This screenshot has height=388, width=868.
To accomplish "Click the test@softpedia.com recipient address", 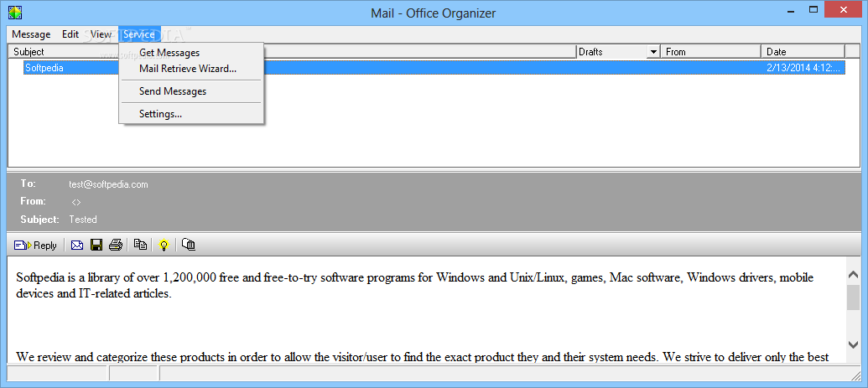I will coord(108,185).
